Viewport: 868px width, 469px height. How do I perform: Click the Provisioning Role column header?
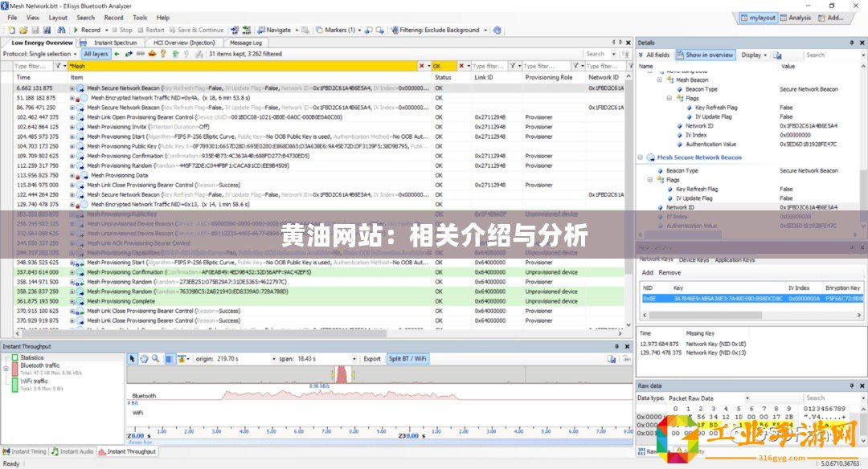[x=549, y=77]
